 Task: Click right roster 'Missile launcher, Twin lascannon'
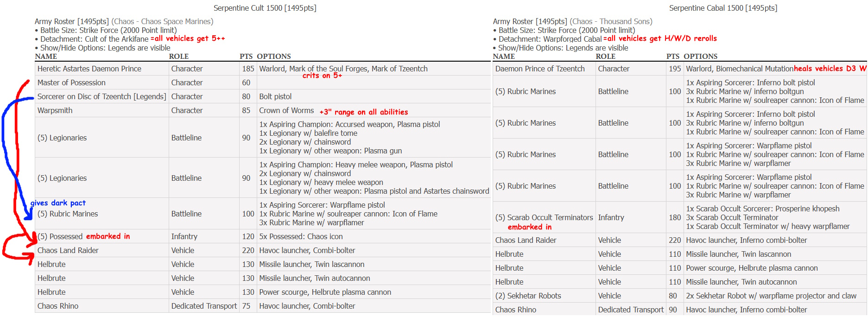739,254
